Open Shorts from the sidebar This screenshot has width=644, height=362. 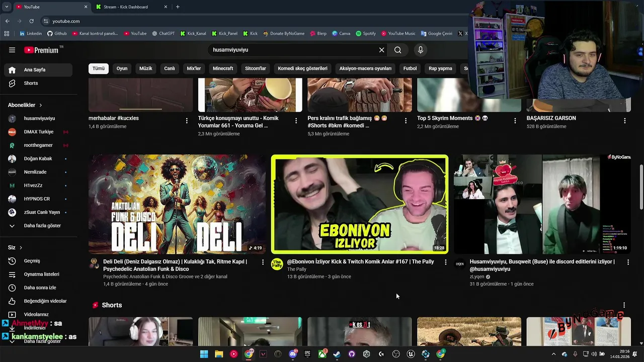click(39, 83)
